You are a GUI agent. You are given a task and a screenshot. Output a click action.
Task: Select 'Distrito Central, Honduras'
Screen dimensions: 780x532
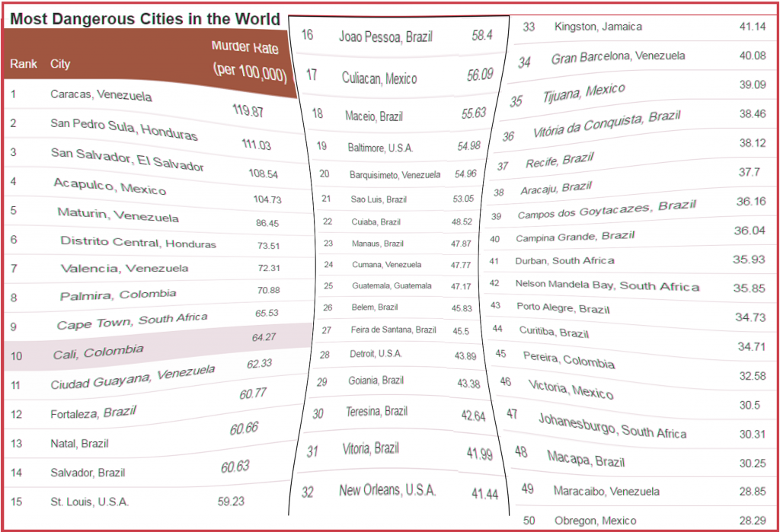pyautogui.click(x=139, y=242)
